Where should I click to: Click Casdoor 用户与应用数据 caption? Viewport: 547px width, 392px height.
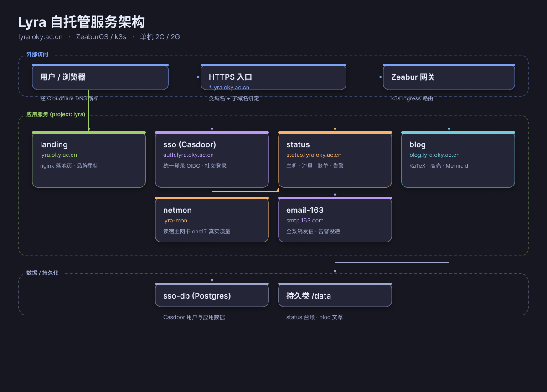pos(194,317)
